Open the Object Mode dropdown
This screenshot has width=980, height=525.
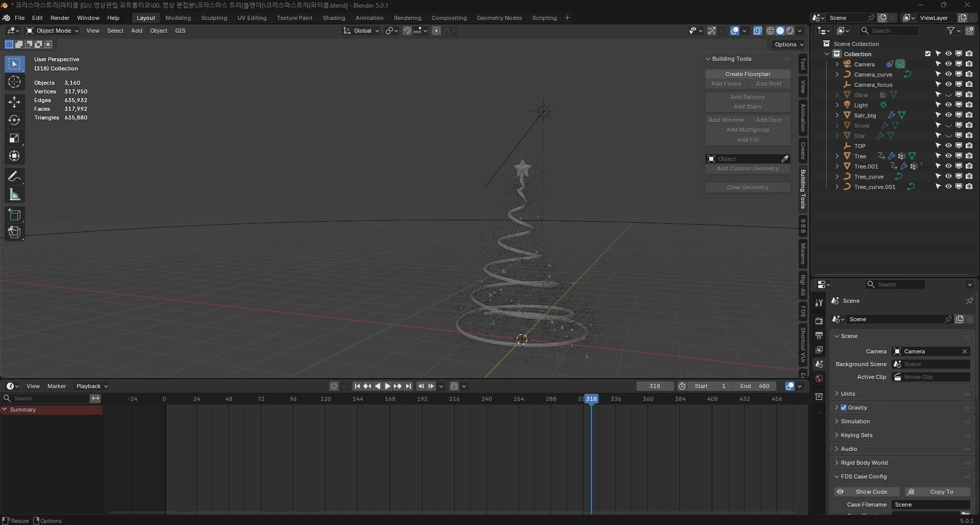pyautogui.click(x=53, y=31)
